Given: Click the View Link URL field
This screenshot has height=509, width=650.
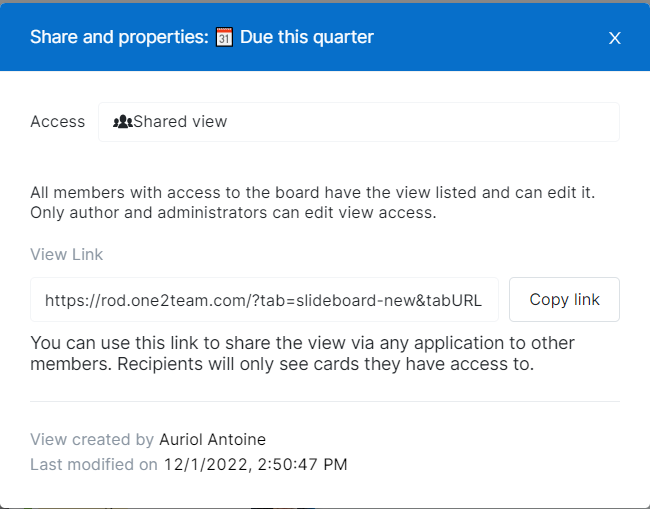Looking at the screenshot, I should [264, 300].
